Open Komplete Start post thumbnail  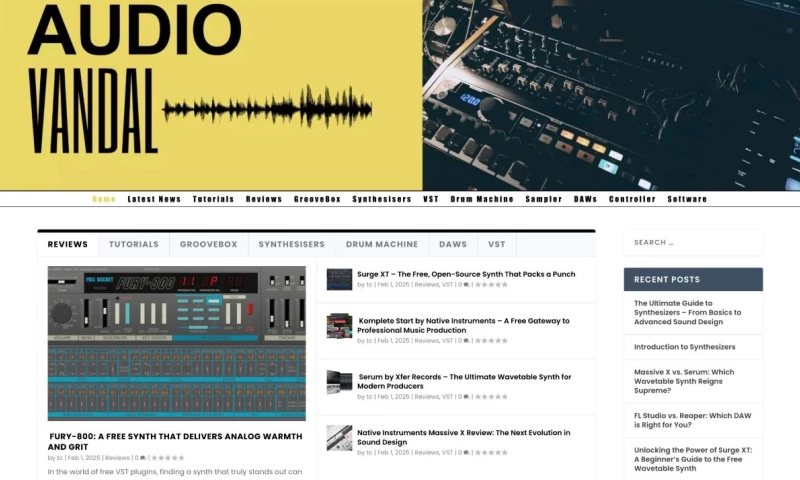pyautogui.click(x=339, y=326)
